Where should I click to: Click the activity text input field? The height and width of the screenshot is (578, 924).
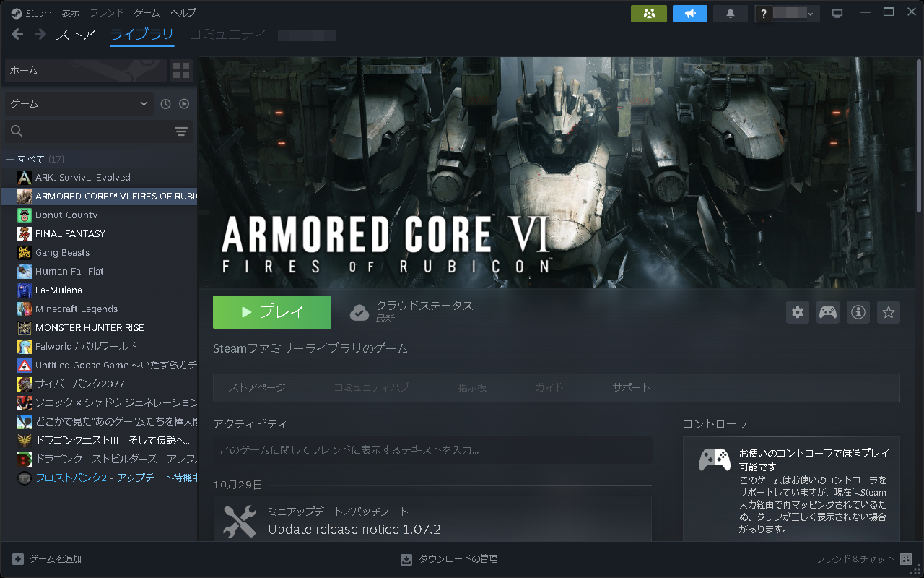(x=433, y=450)
